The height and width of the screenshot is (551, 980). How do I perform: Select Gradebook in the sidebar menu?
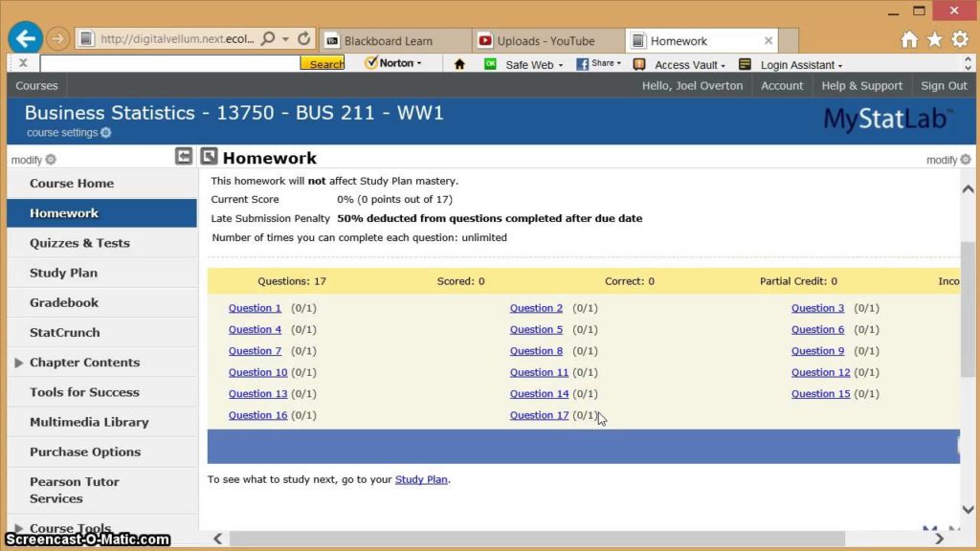(x=64, y=302)
